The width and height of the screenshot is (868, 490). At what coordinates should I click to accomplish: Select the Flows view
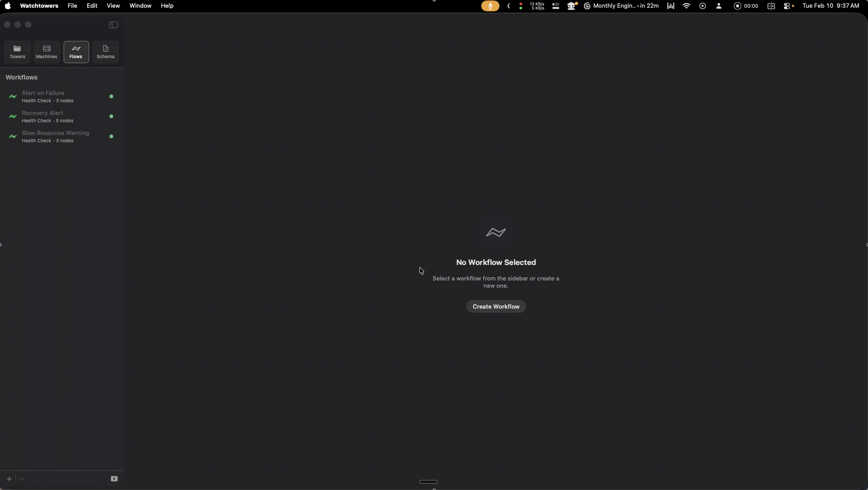coord(75,52)
